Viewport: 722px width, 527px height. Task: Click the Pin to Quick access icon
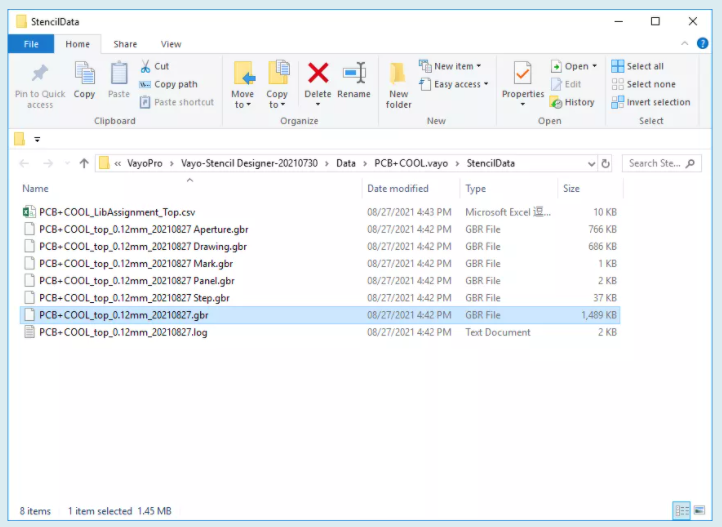pos(40,74)
